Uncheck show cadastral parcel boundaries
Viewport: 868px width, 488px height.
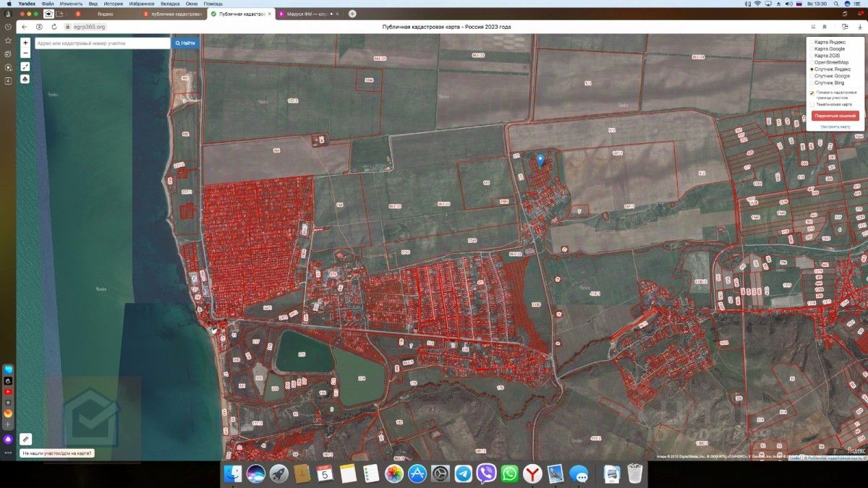coord(812,93)
